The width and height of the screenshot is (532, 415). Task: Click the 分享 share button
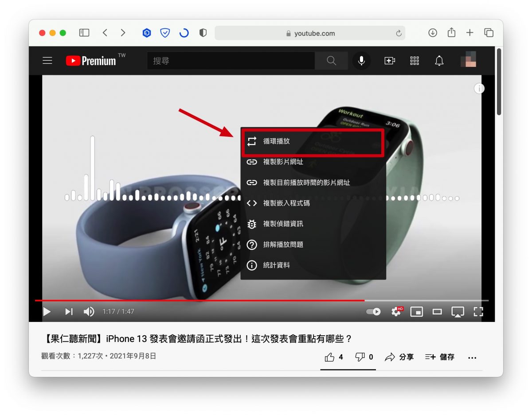pos(399,357)
